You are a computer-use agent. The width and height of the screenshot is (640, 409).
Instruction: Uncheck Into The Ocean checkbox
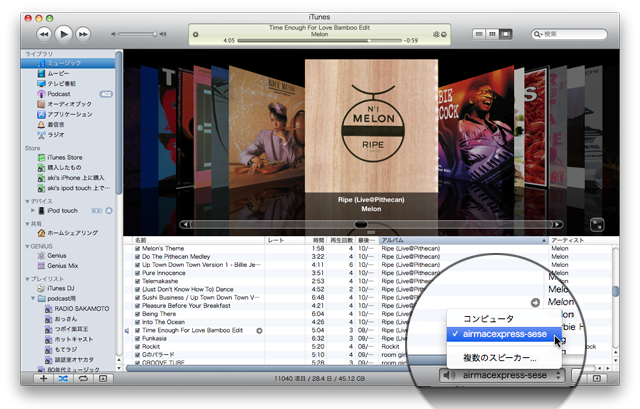tap(138, 322)
